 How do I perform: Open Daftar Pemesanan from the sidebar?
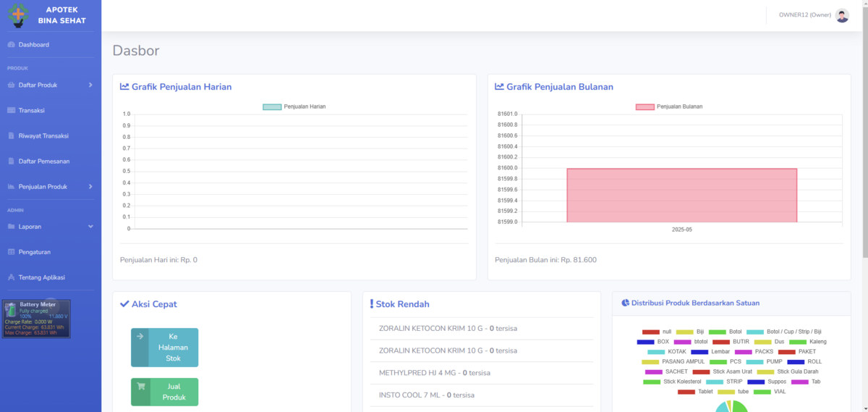[x=43, y=161]
